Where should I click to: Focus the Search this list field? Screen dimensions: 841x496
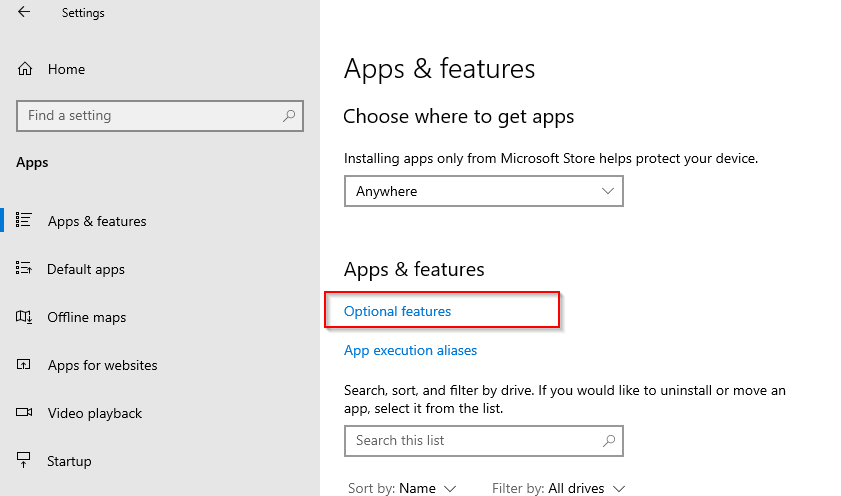(x=483, y=441)
